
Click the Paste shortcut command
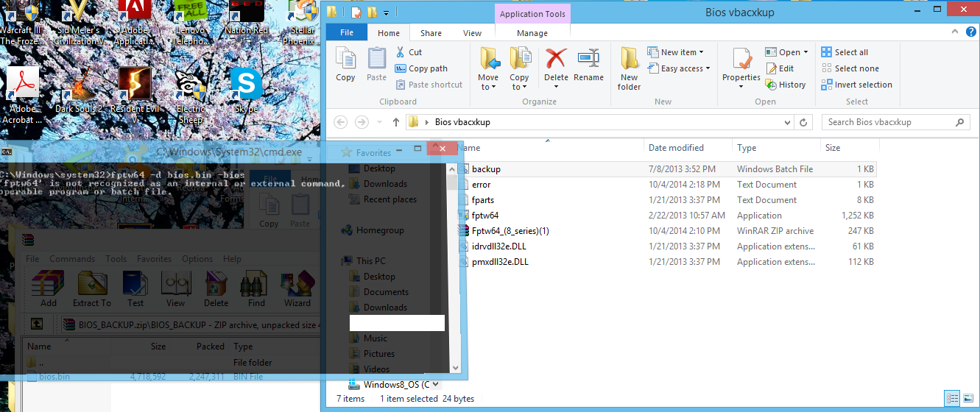click(x=429, y=85)
